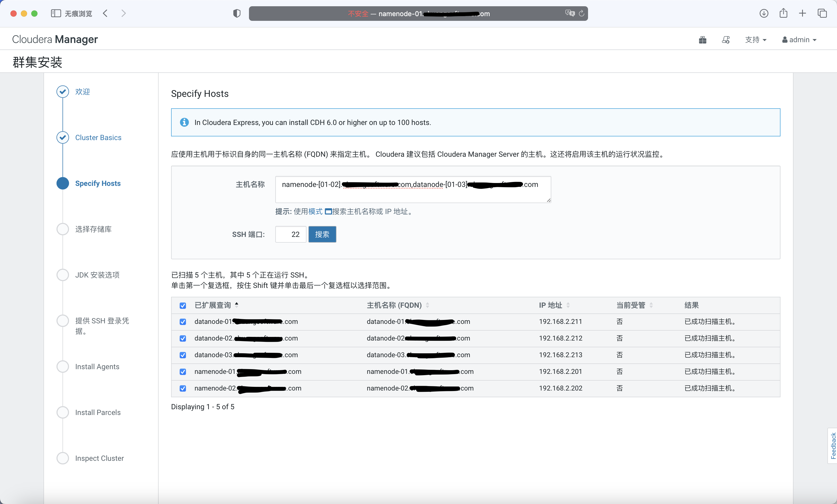Image resolution: width=837 pixels, height=504 pixels.
Task: Click the 提供 SSH 登录凭据 step circle
Action: tap(63, 321)
